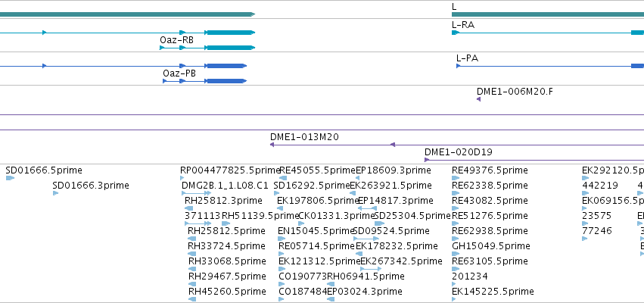Image resolution: width=644 pixels, height=303 pixels.
Task: Click the RH06941.5prime label
Action: tap(366, 276)
